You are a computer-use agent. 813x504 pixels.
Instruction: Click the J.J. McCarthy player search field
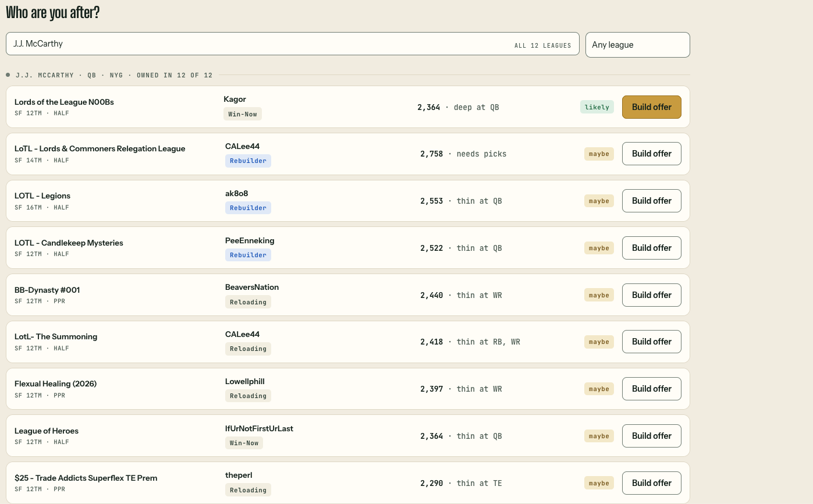(x=292, y=44)
